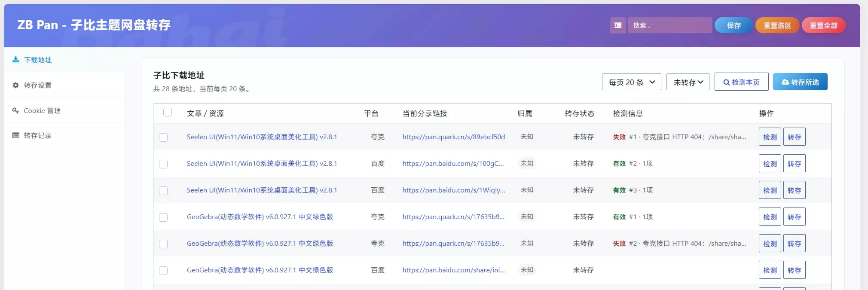Click 检测 for the 89ebcf50d quark row
This screenshot has width=868, height=290.
click(770, 137)
